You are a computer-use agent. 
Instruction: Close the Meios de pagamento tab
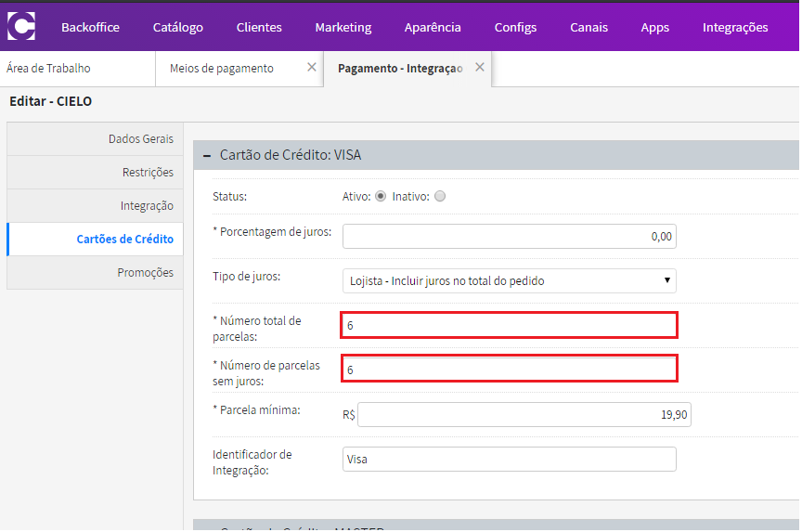[312, 67]
